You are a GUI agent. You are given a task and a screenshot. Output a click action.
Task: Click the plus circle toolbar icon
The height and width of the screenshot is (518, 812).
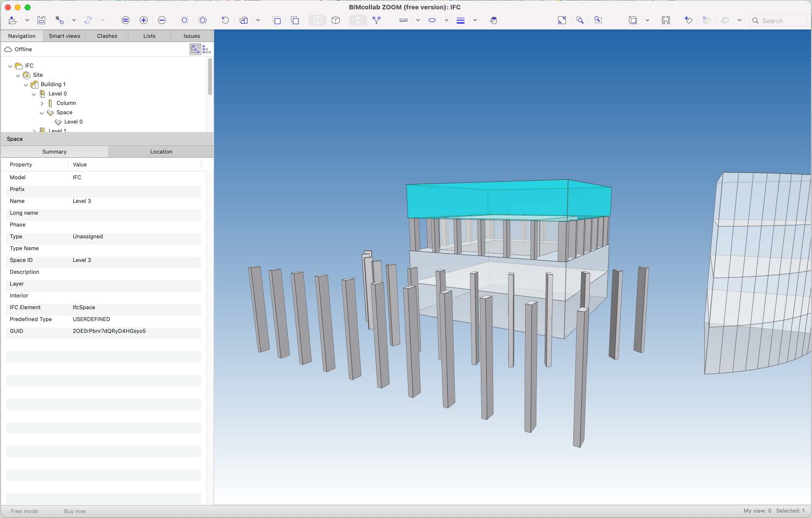tap(144, 20)
